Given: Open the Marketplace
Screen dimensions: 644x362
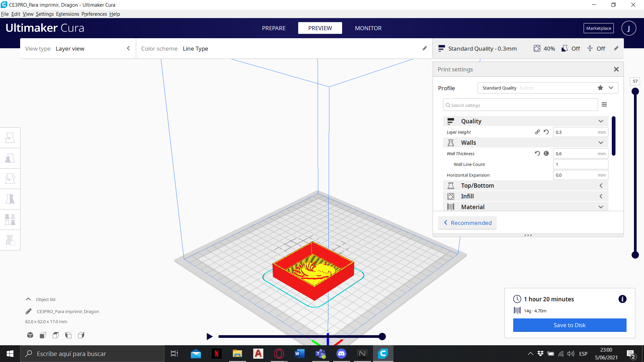Looking at the screenshot, I should [x=598, y=28].
